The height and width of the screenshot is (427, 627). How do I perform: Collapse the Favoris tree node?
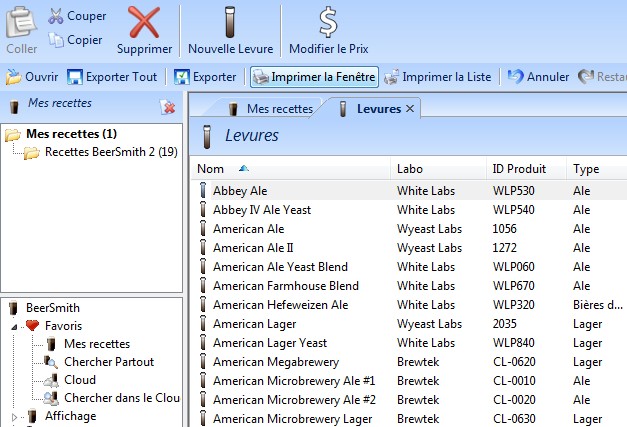(x=14, y=326)
